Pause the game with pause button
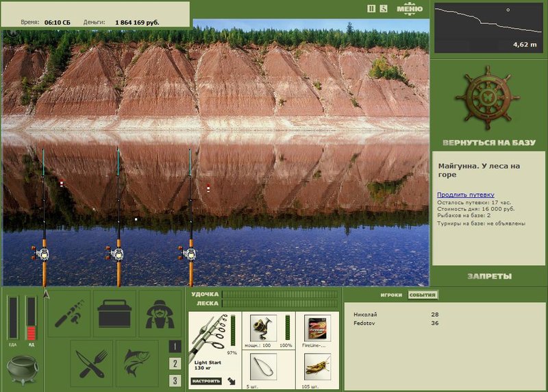 (x=371, y=9)
